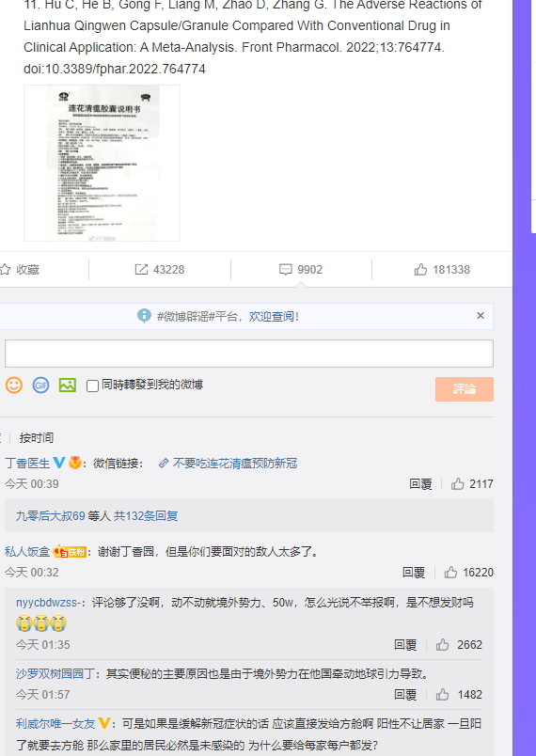Click the chain link icon before 不要吃连花清瘟

click(164, 464)
